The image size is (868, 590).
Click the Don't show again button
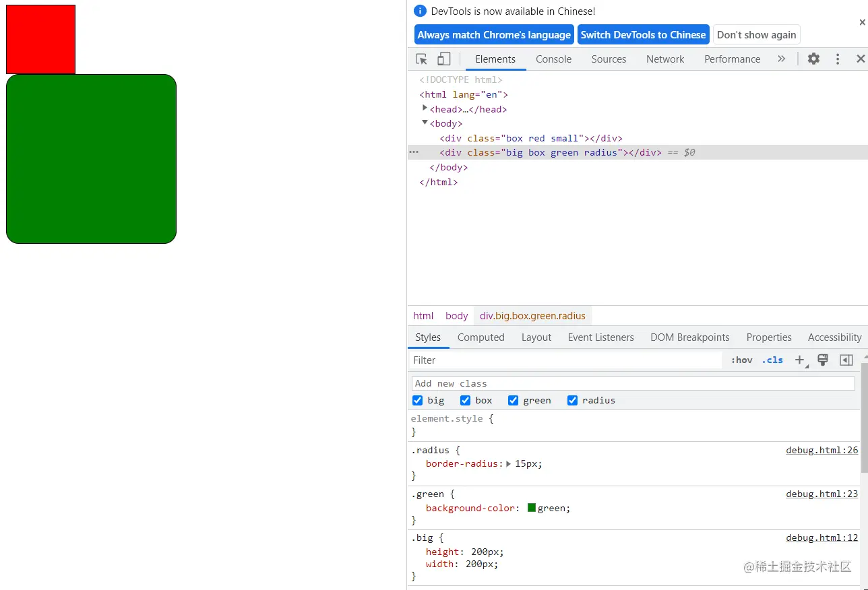coord(757,35)
